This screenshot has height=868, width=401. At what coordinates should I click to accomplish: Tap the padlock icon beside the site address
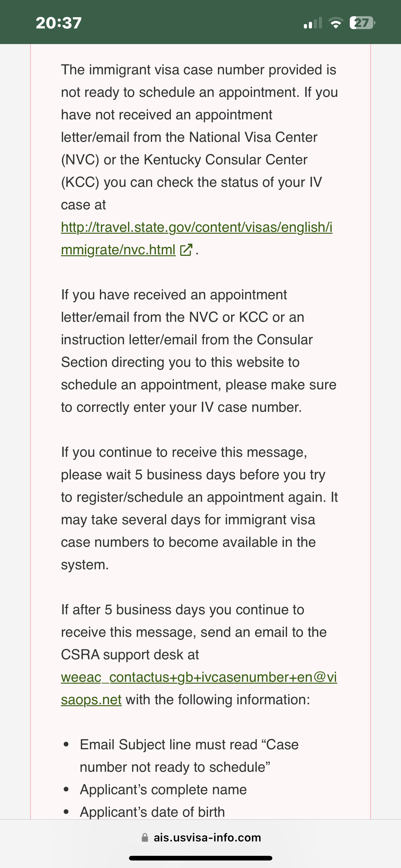click(145, 837)
